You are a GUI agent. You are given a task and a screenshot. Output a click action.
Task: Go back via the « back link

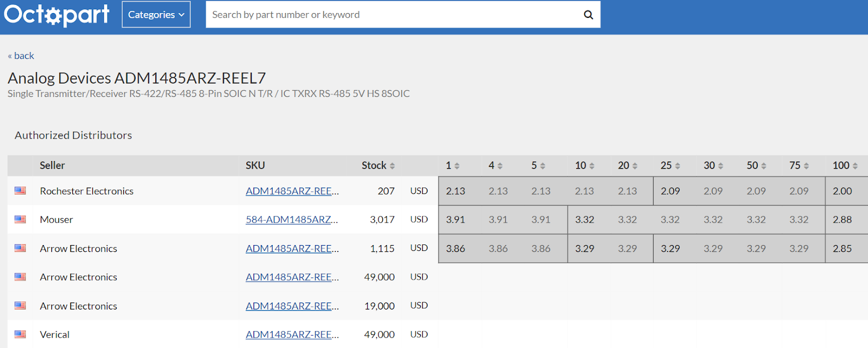21,56
